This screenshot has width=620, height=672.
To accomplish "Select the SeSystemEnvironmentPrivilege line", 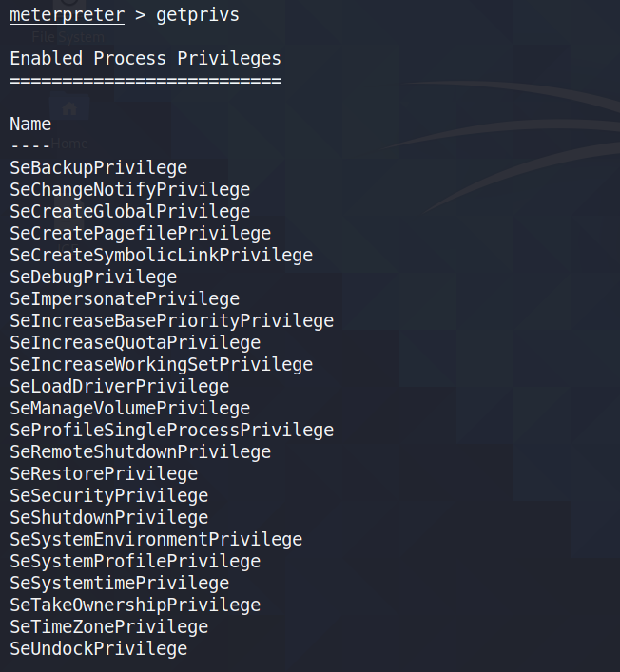I will [156, 540].
